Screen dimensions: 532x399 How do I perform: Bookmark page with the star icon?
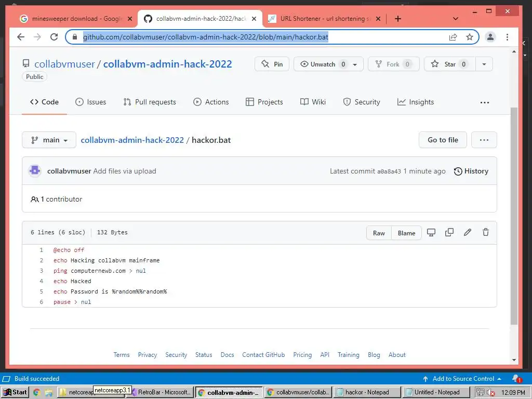pyautogui.click(x=470, y=37)
